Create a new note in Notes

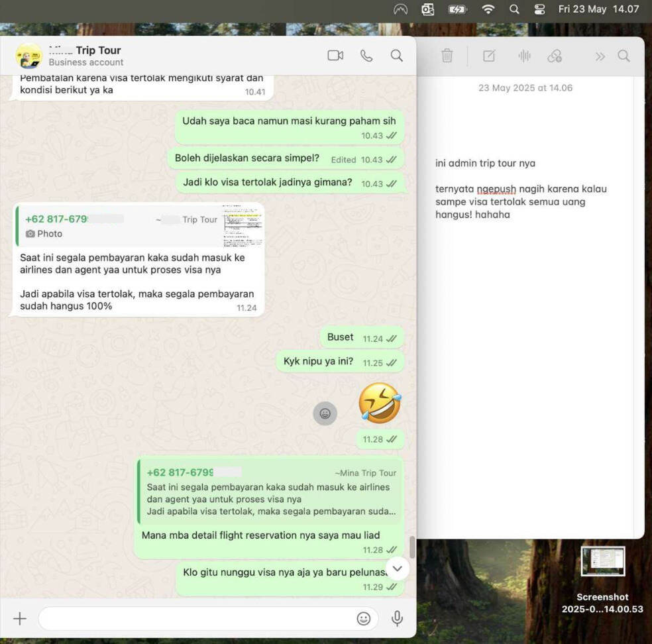tap(489, 56)
